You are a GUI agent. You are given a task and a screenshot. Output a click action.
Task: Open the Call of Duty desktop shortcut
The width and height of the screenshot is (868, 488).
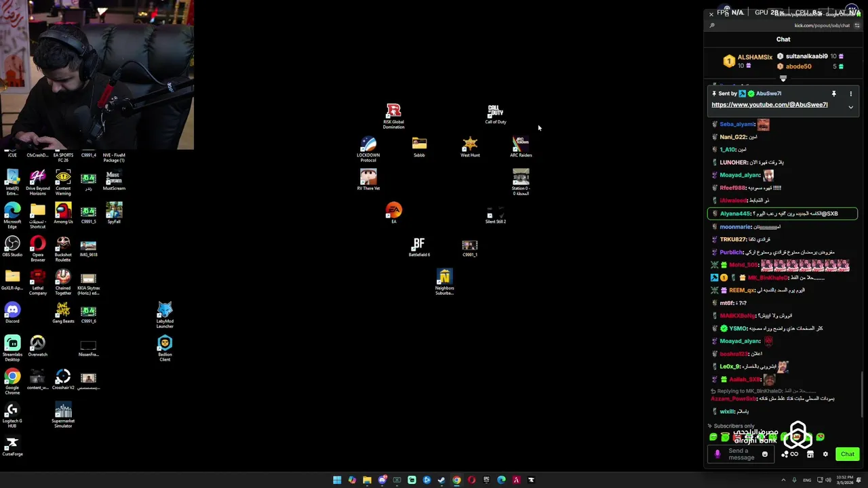coord(495,114)
